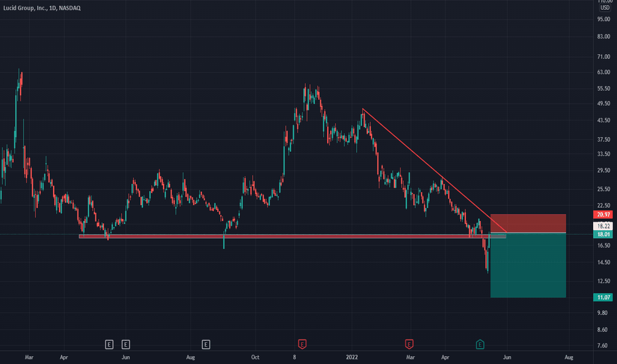617x364 pixels.
Task: Click the 7.60 price axis label
Action: click(x=602, y=346)
